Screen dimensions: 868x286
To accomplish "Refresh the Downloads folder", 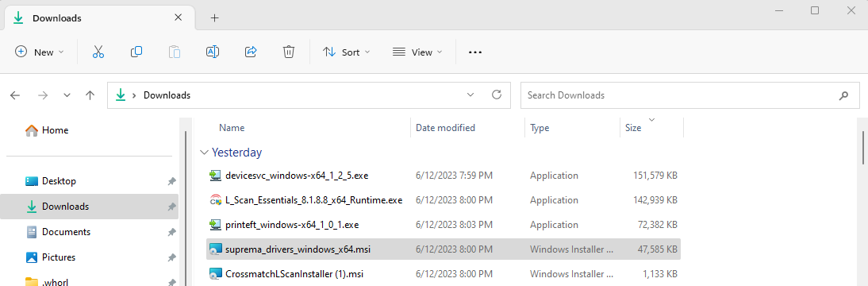I will tap(497, 95).
